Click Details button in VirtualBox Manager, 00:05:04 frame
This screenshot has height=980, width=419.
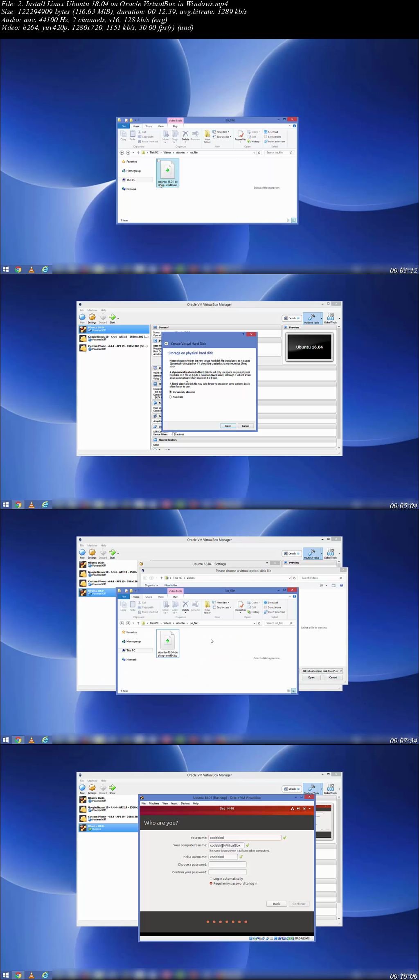[292, 318]
